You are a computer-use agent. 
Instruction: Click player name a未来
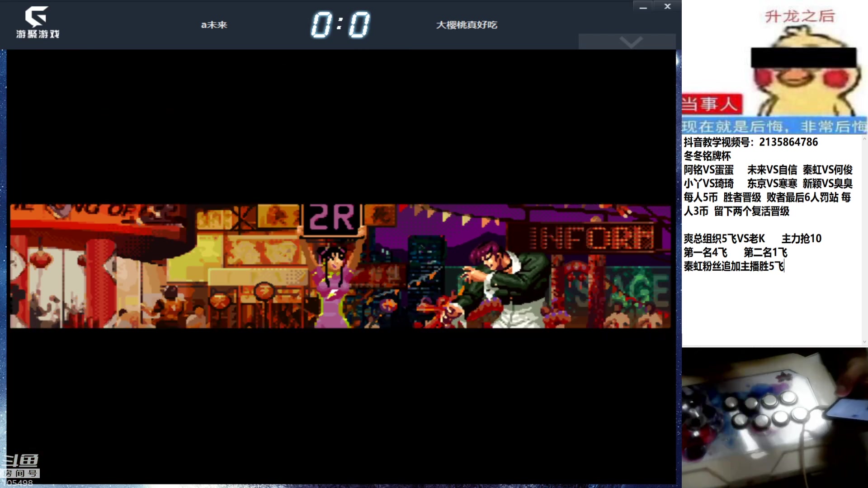click(214, 25)
